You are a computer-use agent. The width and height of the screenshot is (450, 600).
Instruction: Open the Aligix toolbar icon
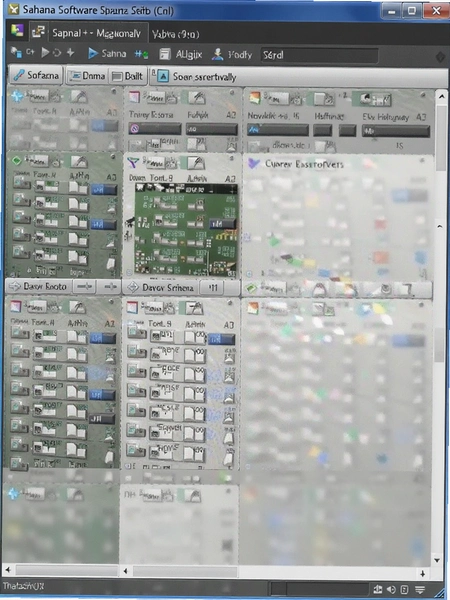(165, 54)
